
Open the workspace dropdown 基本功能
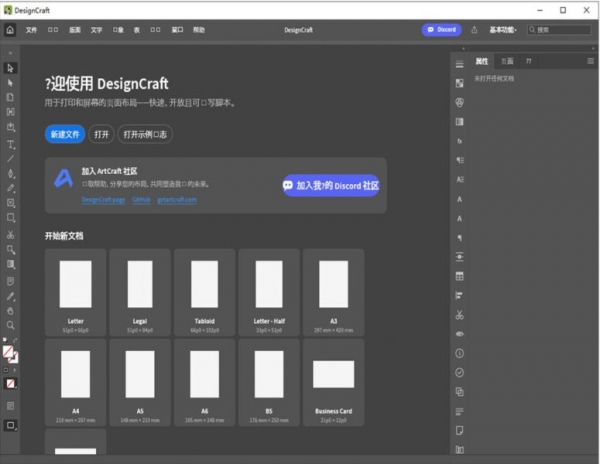tap(503, 30)
